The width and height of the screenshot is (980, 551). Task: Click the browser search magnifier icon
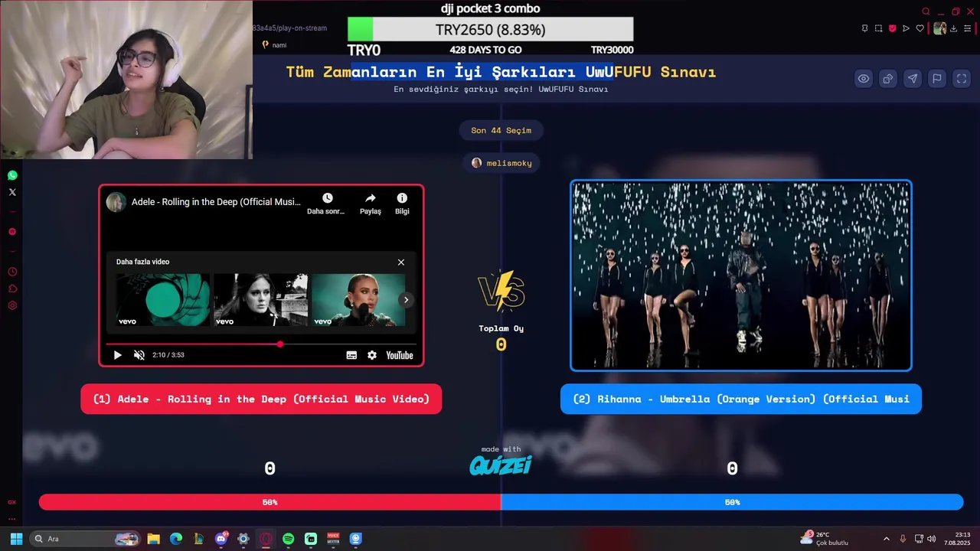(x=926, y=11)
